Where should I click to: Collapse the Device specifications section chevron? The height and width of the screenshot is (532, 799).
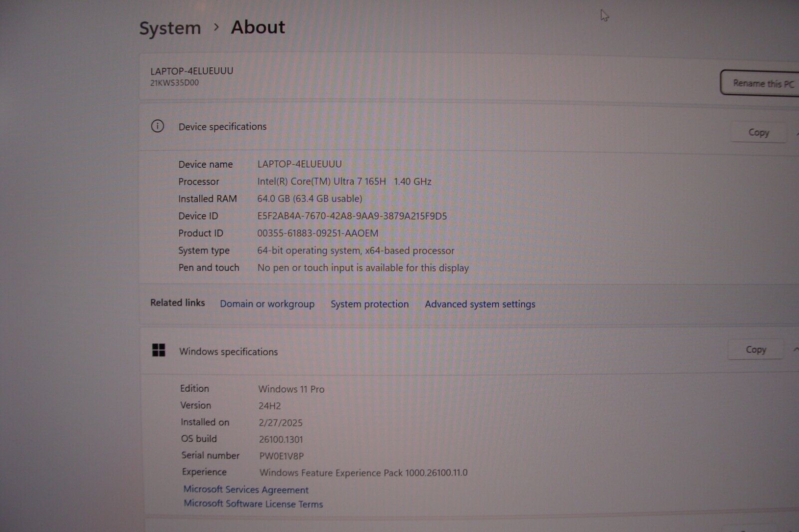(x=797, y=133)
